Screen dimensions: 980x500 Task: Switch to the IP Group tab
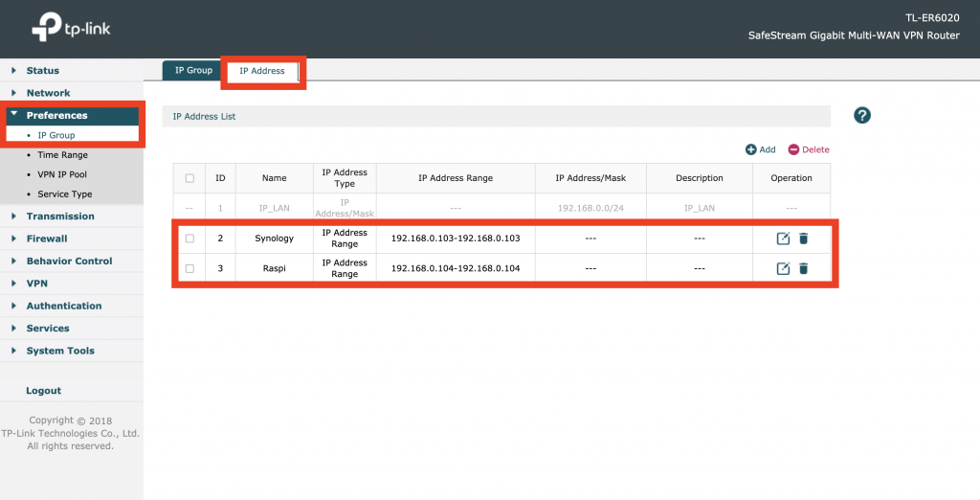pyautogui.click(x=193, y=71)
